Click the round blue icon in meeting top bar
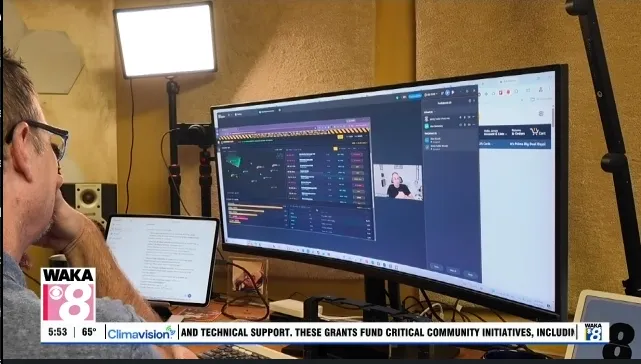The height and width of the screenshot is (364, 641). click(x=447, y=93)
